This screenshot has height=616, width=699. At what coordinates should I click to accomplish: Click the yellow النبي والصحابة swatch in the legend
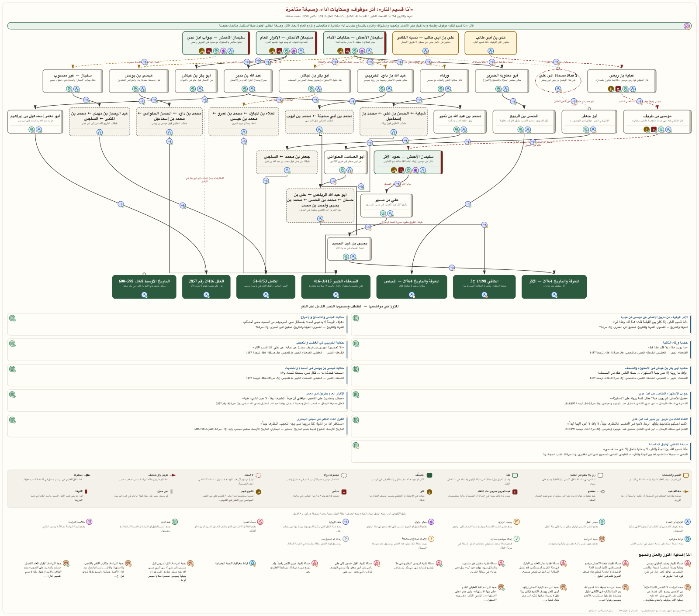tap(686, 475)
